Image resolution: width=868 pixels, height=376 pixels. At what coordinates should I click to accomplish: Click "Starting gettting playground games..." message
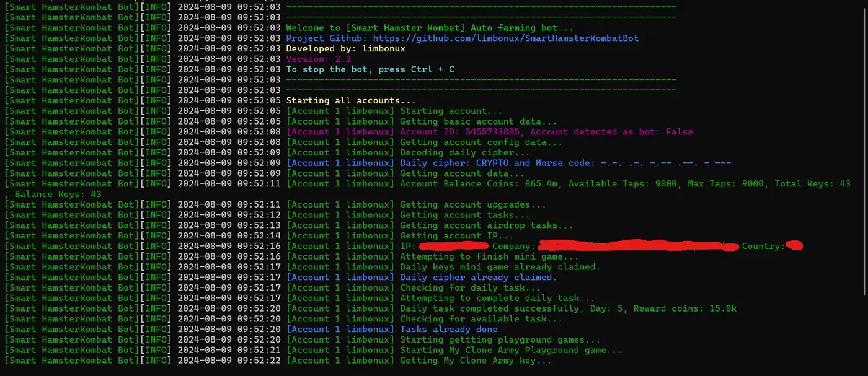point(500,340)
